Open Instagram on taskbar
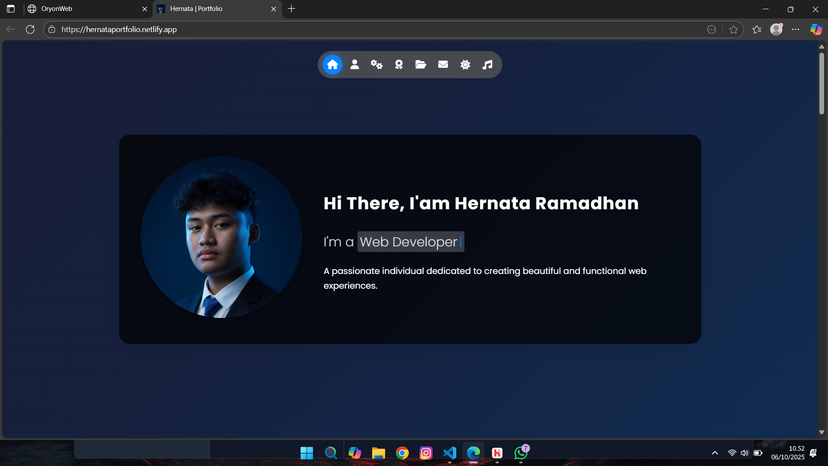 (426, 453)
